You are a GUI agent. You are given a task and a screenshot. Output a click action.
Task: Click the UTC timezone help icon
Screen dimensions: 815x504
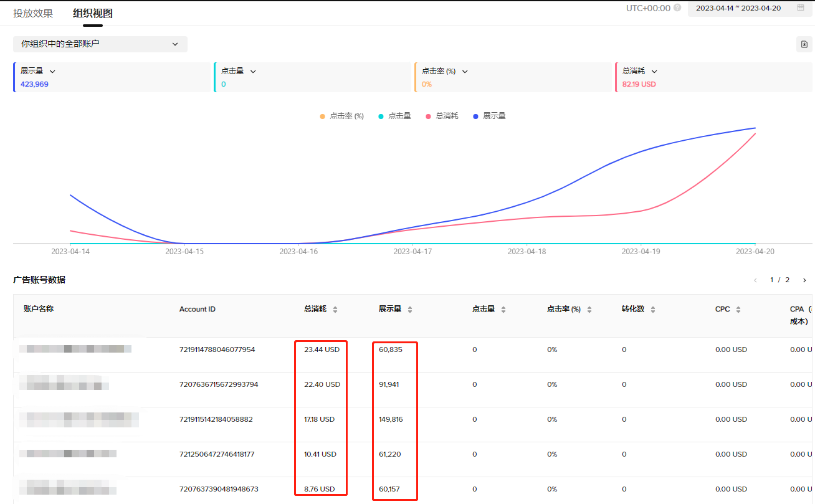tap(677, 8)
